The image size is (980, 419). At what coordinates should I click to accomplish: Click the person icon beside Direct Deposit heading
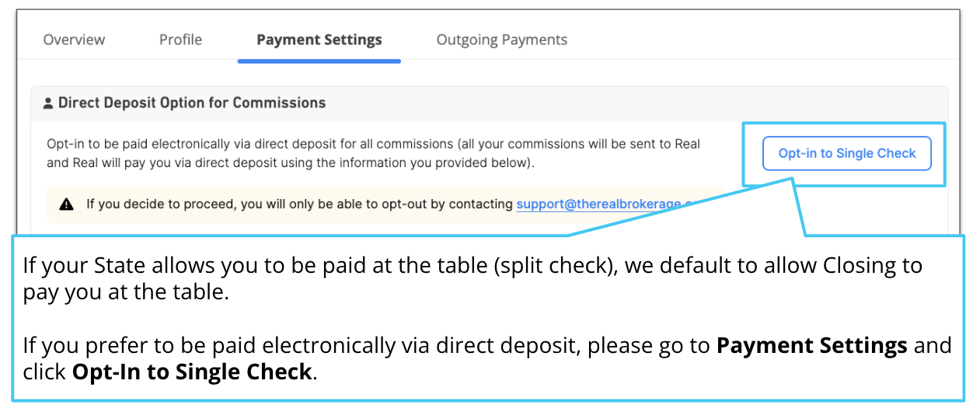tap(48, 103)
